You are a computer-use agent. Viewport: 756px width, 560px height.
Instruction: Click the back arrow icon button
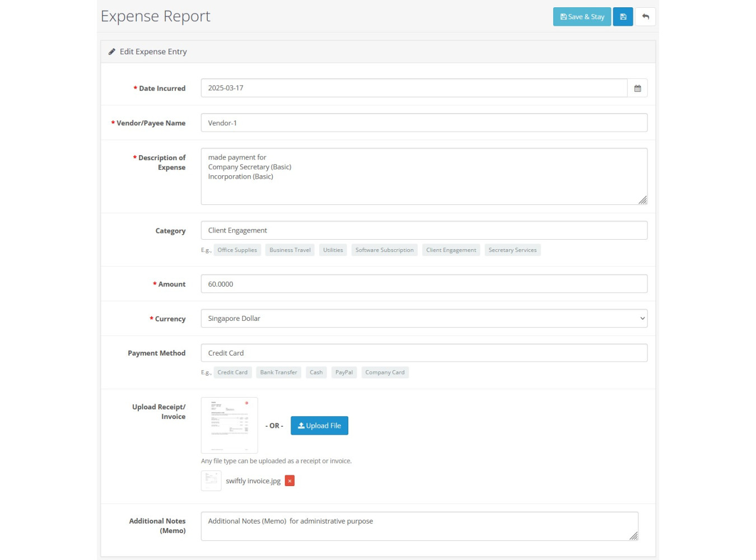coord(645,17)
